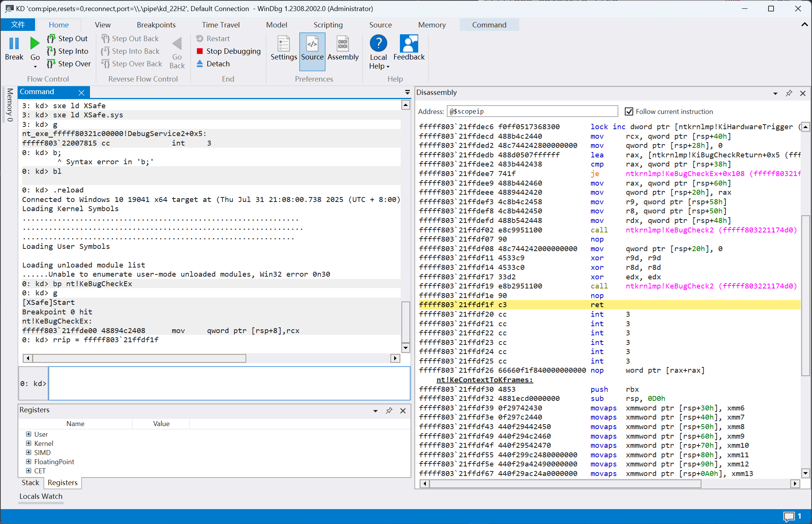812x524 pixels.
Task: Switch to the Breakpoints ribbon tab
Action: 156,25
